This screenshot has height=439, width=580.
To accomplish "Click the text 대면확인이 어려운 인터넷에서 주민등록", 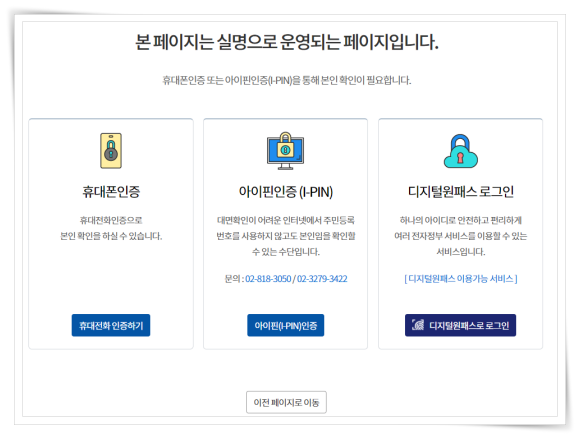I will [x=286, y=220].
